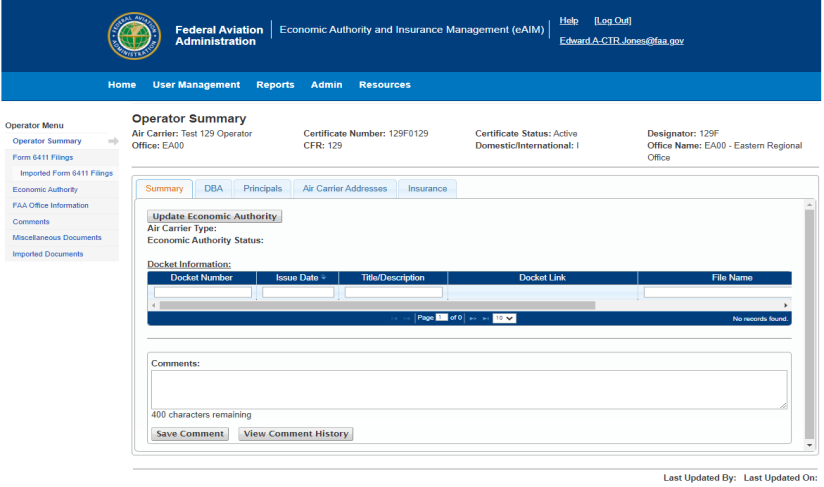The width and height of the screenshot is (824, 487).
Task: Click the Docket Link column header
Action: pyautogui.click(x=542, y=277)
